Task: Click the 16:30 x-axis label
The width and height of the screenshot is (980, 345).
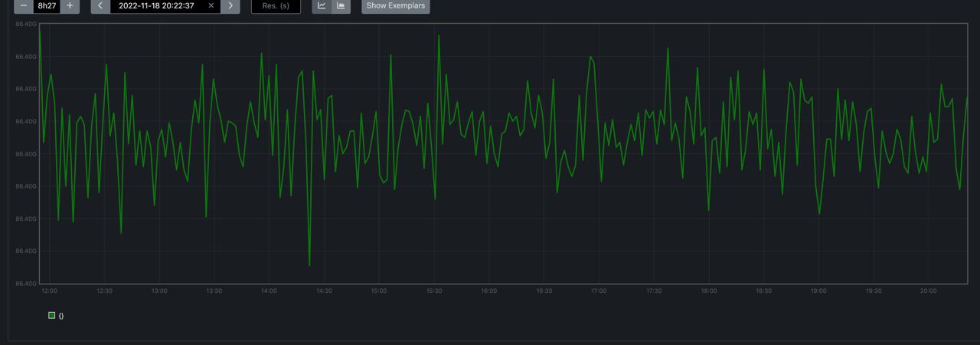Action: click(544, 291)
